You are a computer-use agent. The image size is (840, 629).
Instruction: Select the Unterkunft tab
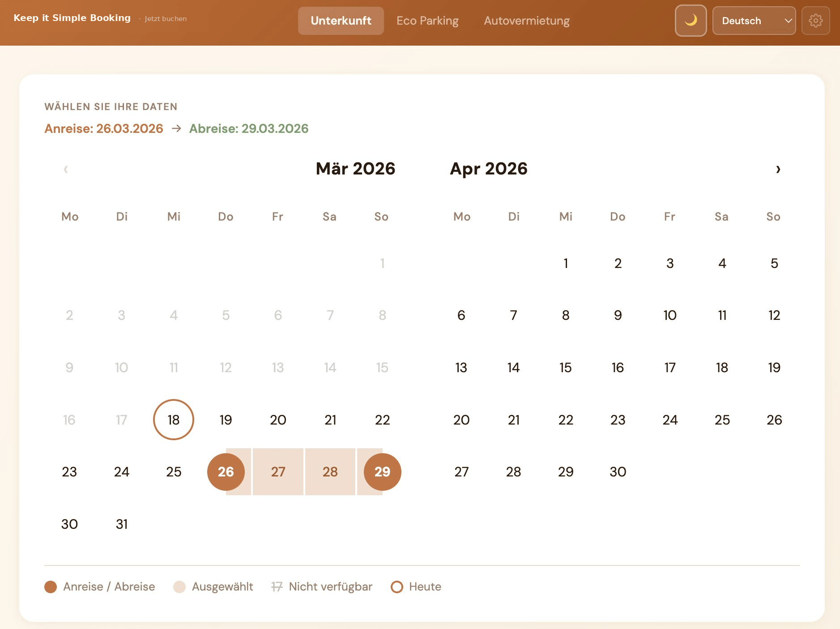coord(341,21)
